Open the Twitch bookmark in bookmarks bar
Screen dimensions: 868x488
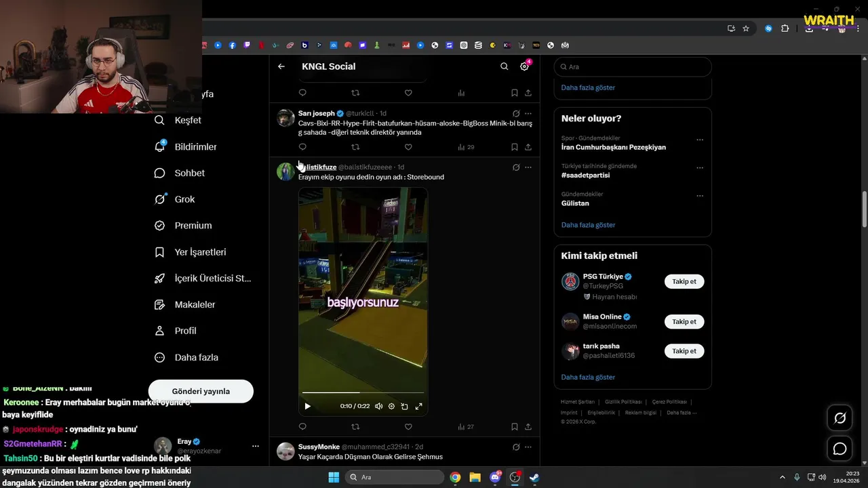(247, 45)
